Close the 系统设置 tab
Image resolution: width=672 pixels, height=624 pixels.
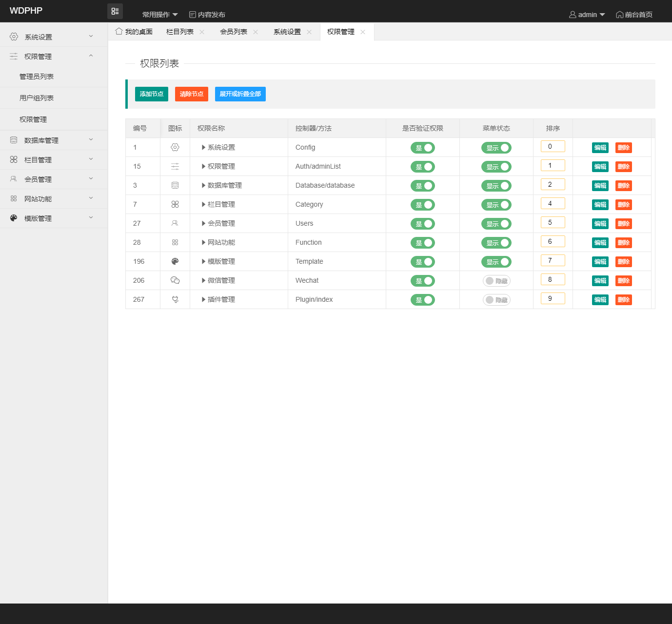point(309,32)
